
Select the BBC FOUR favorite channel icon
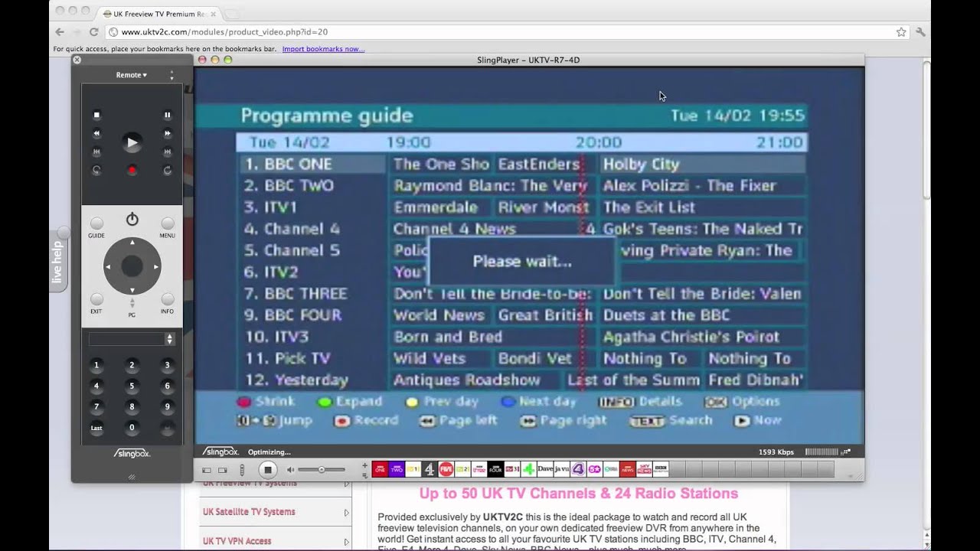(495, 469)
